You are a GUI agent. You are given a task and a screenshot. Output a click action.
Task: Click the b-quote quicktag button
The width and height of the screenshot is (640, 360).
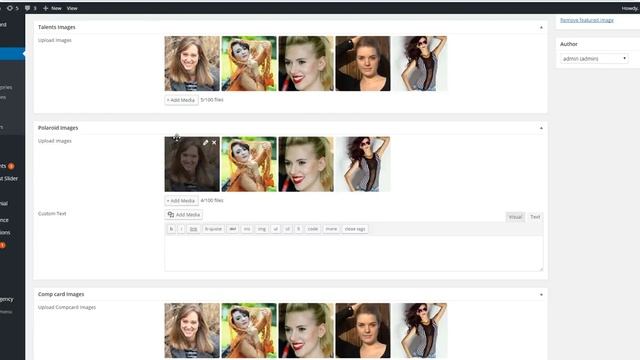[x=213, y=229]
